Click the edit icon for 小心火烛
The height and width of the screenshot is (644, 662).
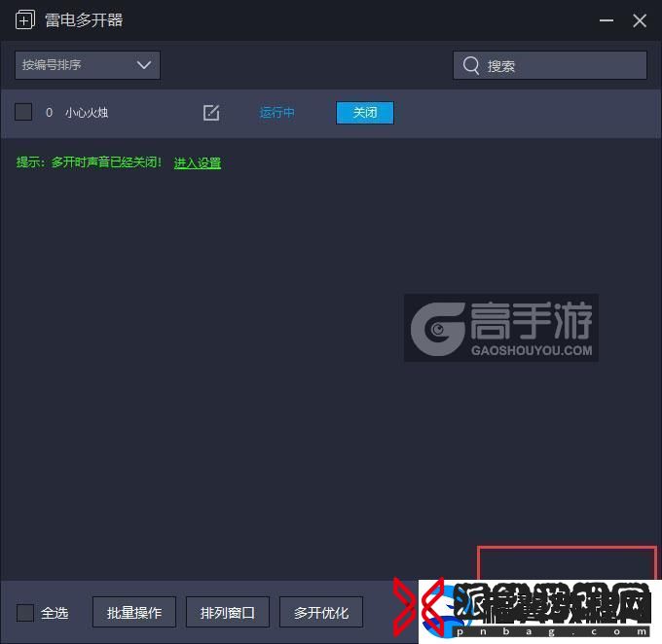211,113
